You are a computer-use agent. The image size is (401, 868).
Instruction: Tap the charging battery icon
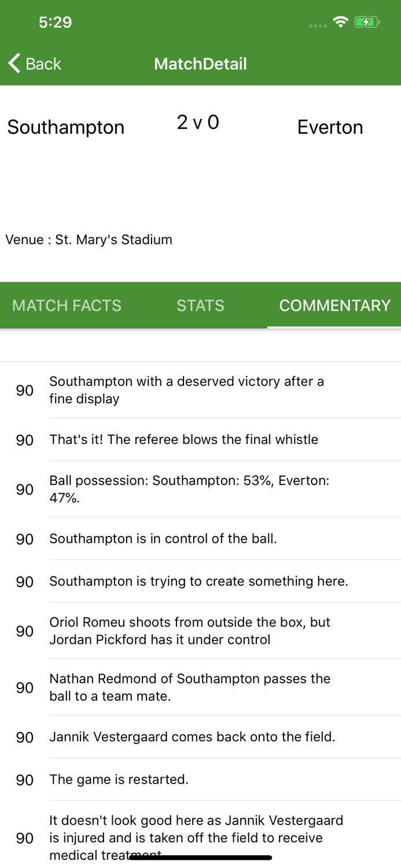(367, 21)
